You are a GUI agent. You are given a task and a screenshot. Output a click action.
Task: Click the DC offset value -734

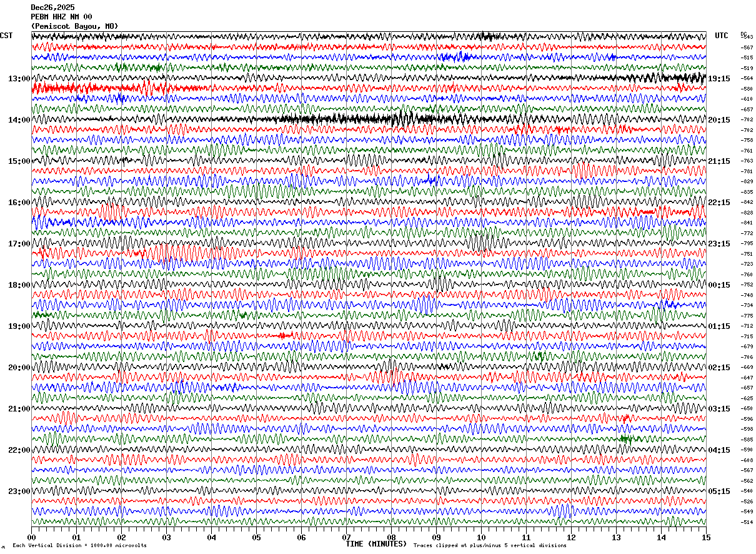point(747,306)
